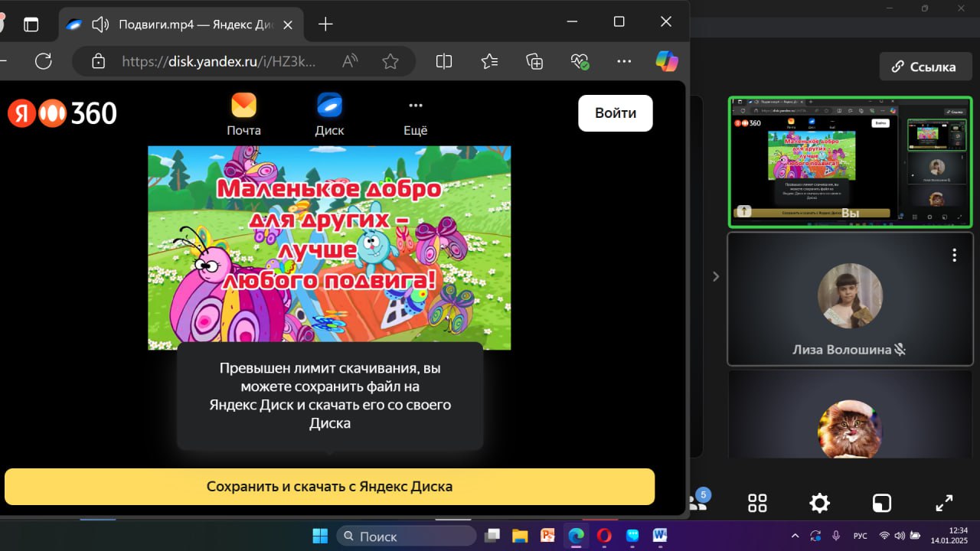Toggle Read aloud icon in address bar

click(x=350, y=61)
